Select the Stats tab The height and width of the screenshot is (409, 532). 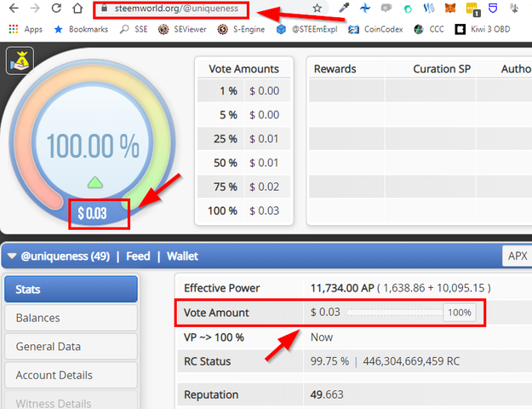(71, 289)
